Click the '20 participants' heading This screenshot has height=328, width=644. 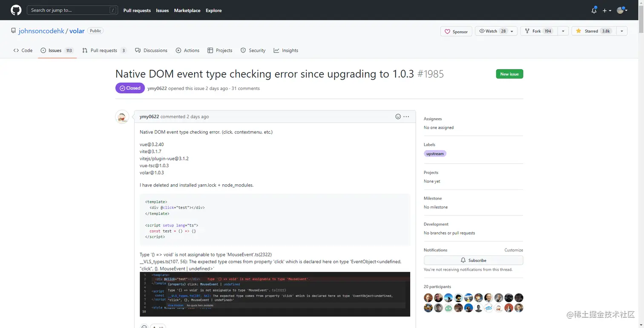click(x=437, y=287)
